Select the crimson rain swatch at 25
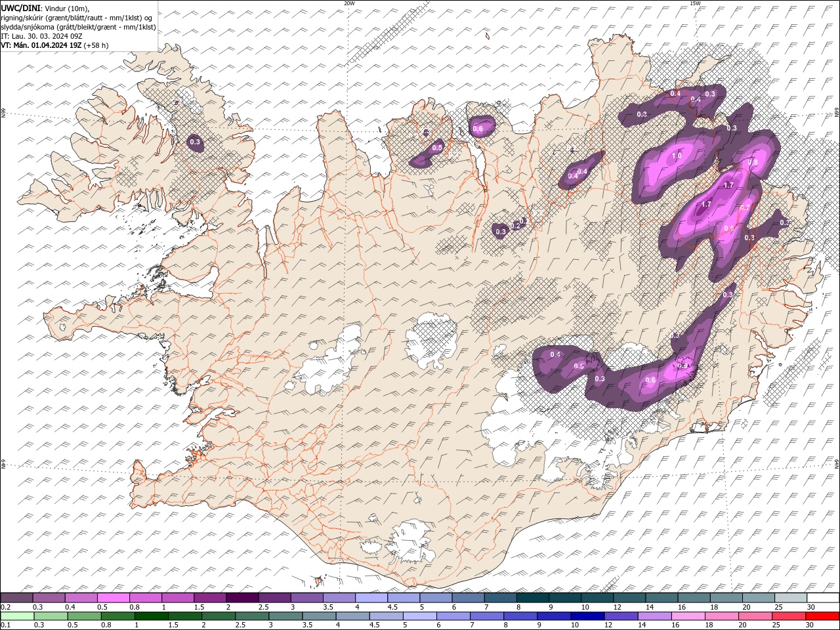The image size is (840, 630). (x=789, y=616)
